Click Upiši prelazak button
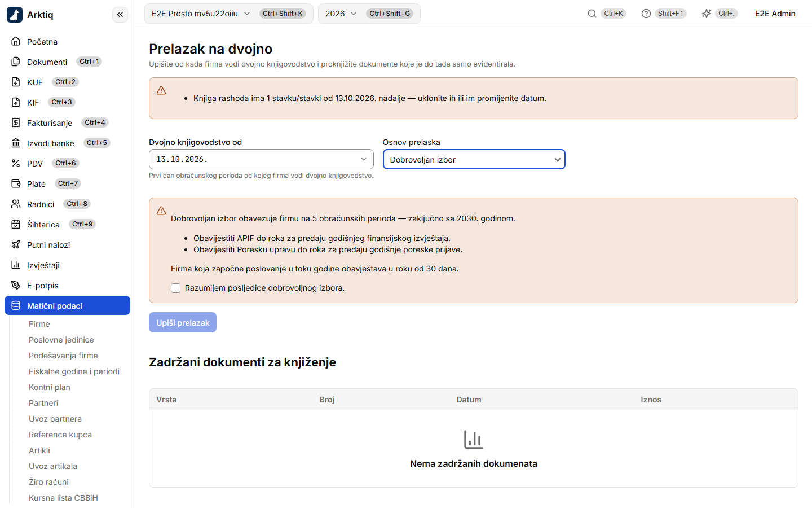 [x=183, y=322]
